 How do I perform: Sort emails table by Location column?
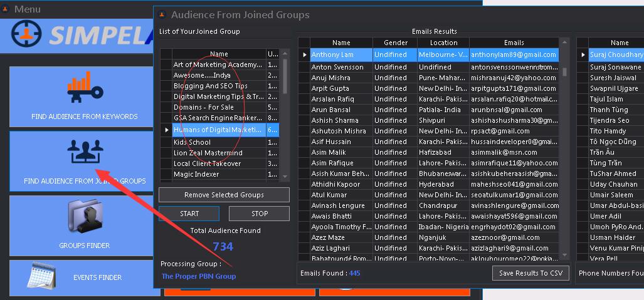click(x=443, y=43)
